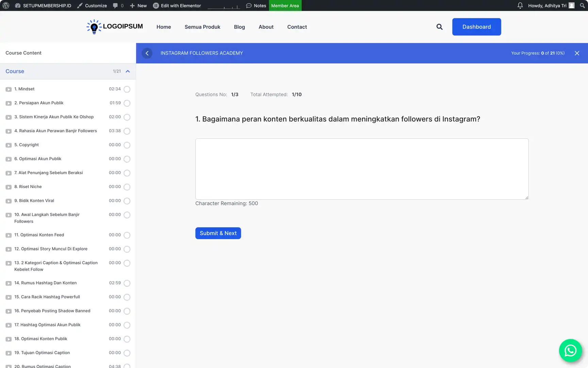The width and height of the screenshot is (588, 368).
Task: Click the video icon next to Mindset
Action: (x=9, y=89)
